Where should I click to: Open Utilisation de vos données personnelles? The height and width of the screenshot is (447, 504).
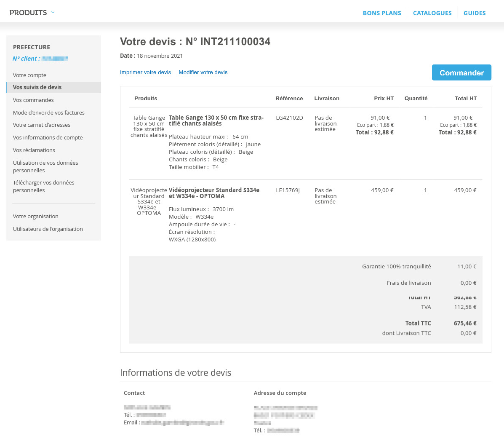tap(45, 166)
